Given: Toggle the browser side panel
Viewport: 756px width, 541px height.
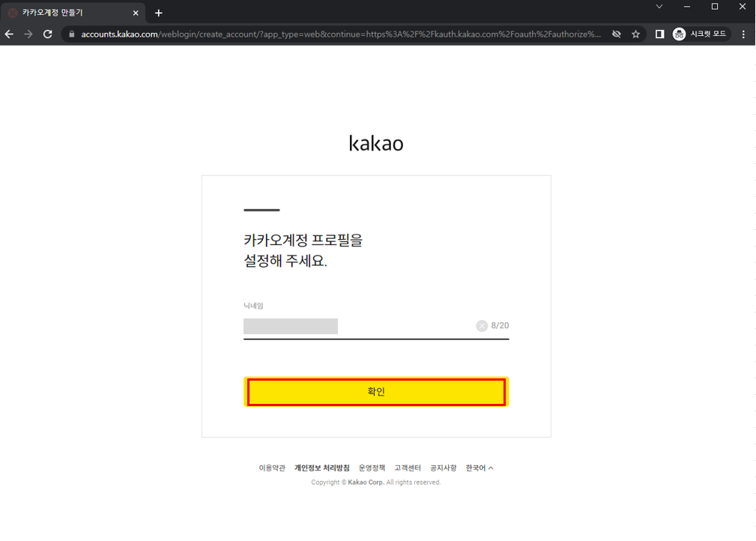Looking at the screenshot, I should point(659,34).
